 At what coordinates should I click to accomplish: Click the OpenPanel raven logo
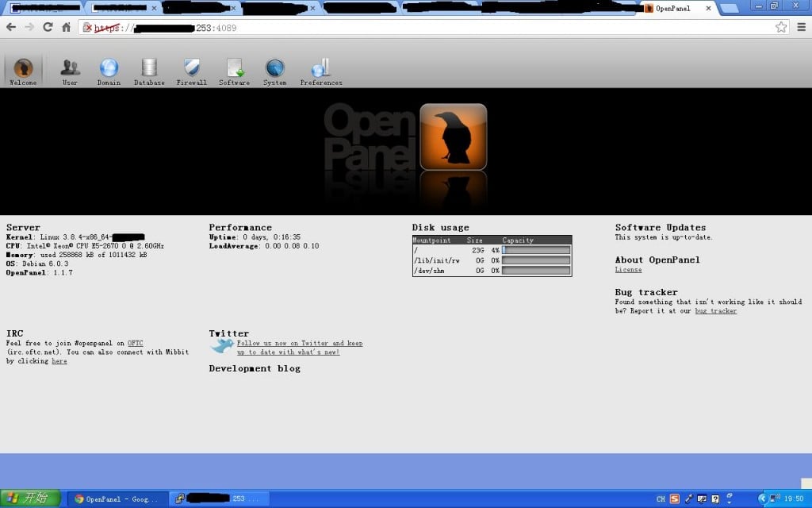(453, 137)
